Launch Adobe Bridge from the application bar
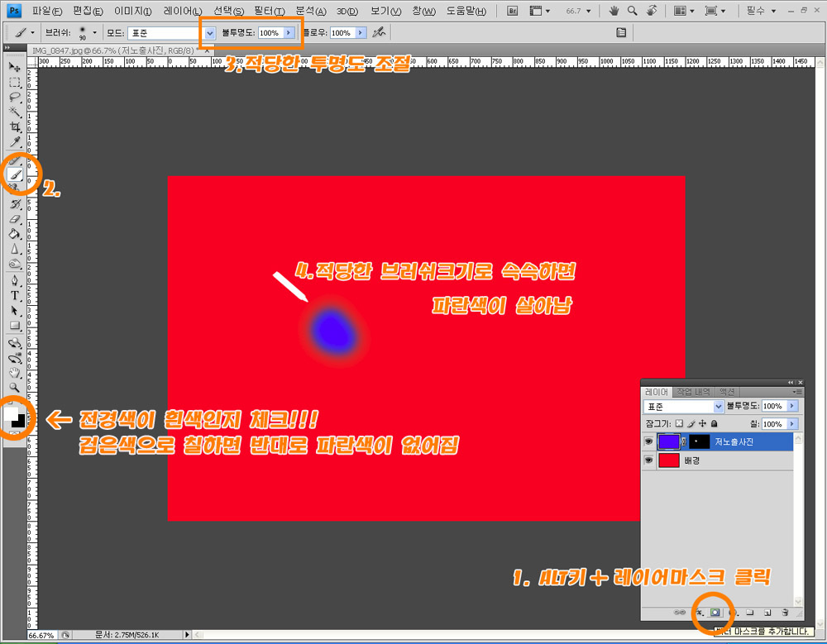827x644 pixels. pos(512,11)
